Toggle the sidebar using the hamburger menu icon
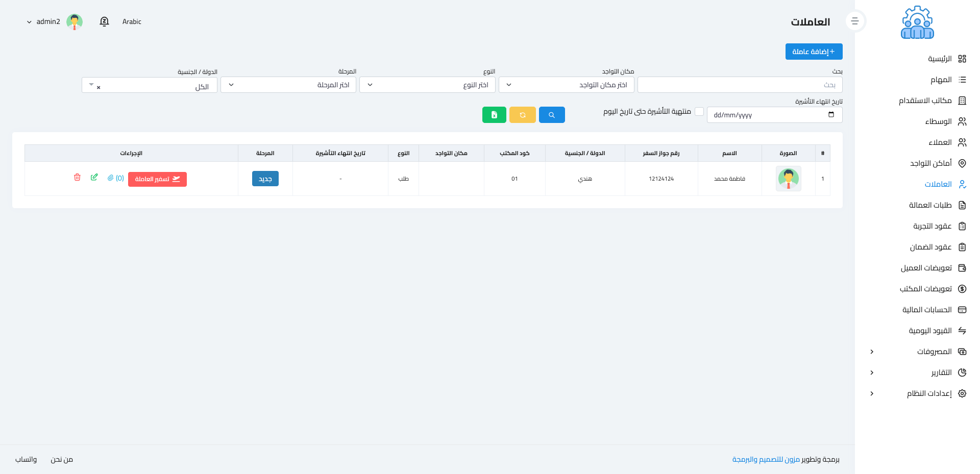This screenshot has height=474, width=980. click(x=855, y=21)
